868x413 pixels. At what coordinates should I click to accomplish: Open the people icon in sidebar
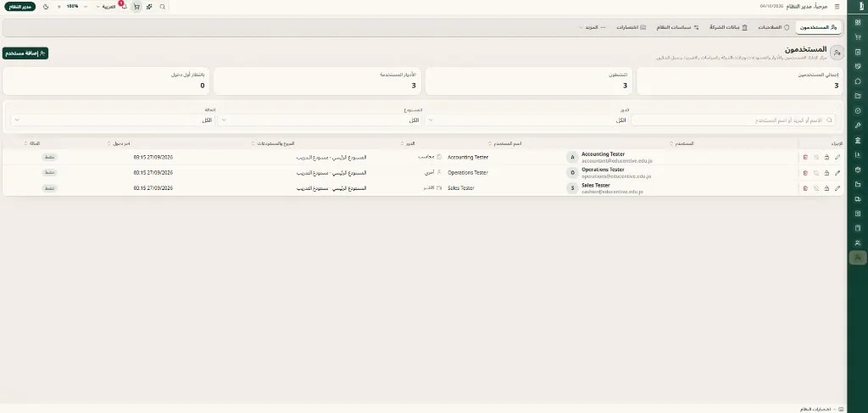(x=858, y=243)
